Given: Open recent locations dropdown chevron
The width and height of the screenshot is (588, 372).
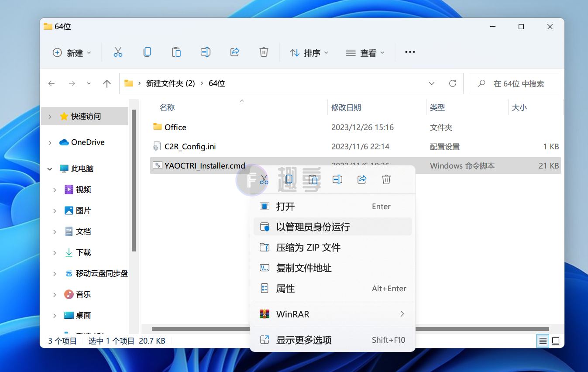Looking at the screenshot, I should click(89, 83).
